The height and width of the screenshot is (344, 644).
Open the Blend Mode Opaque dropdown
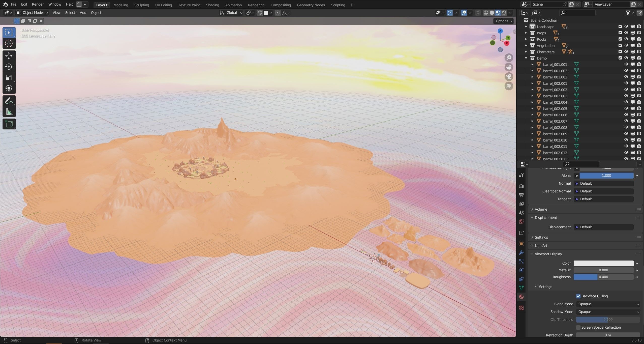click(x=608, y=304)
